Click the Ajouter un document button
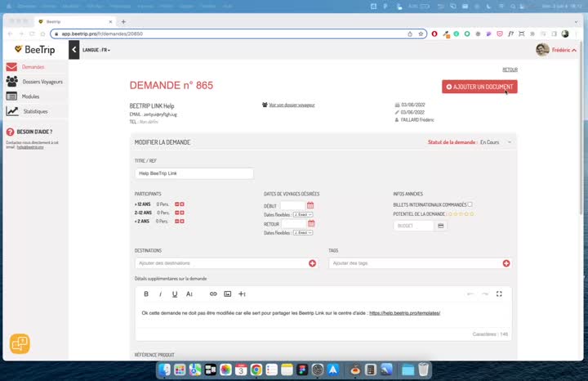The height and width of the screenshot is (381, 588). [479, 87]
